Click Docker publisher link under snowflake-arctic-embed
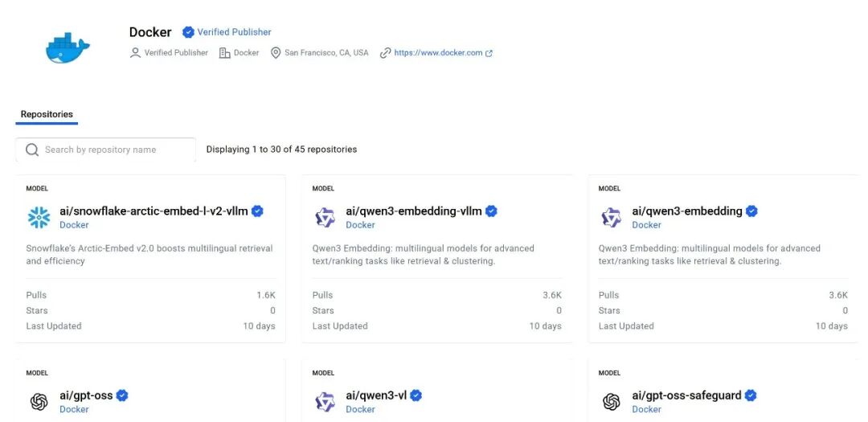The height and width of the screenshot is (422, 868). (74, 225)
